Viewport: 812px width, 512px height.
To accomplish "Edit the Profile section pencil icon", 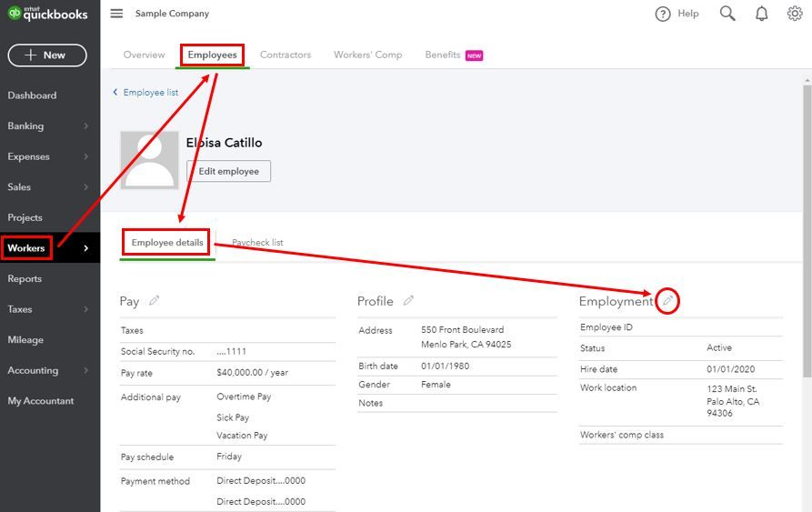I will (x=408, y=300).
